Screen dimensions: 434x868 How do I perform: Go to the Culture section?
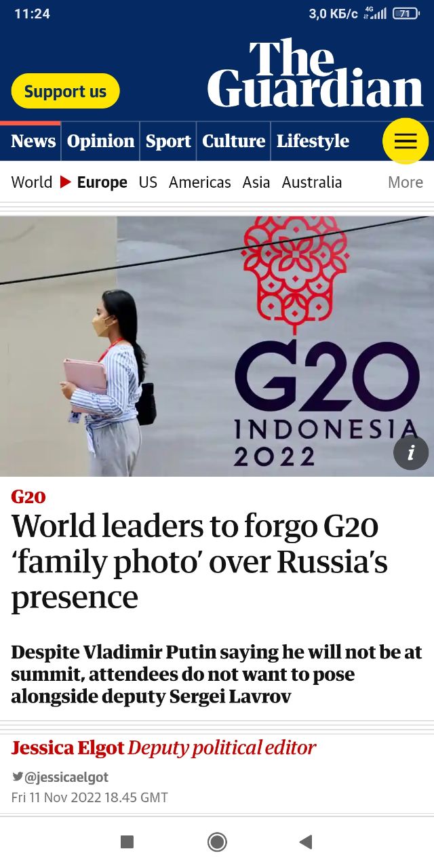234,141
